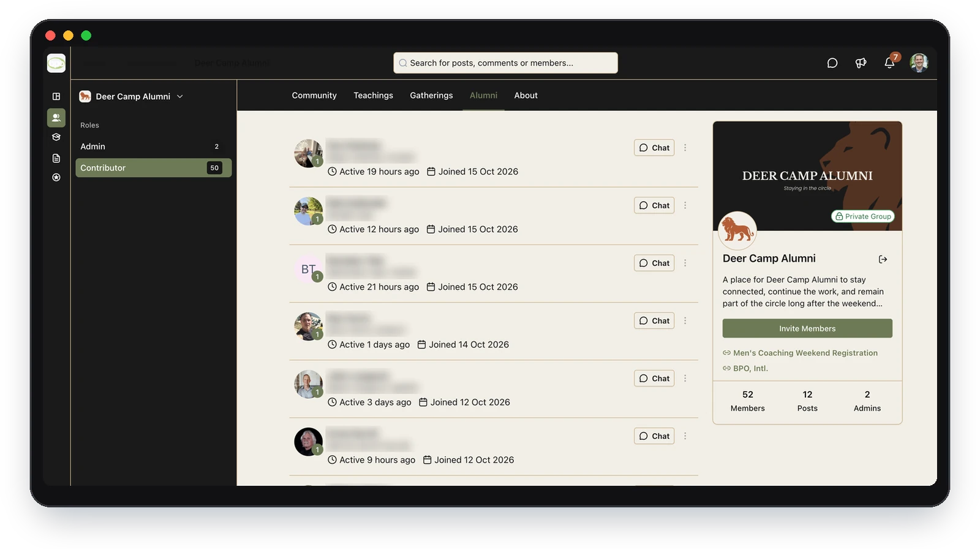Focus the search posts, comments or members field
Viewport: 980px width, 549px height.
[505, 63]
